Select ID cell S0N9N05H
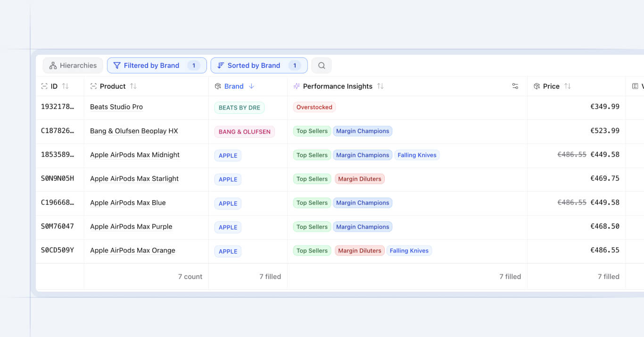644x337 pixels. click(58, 178)
